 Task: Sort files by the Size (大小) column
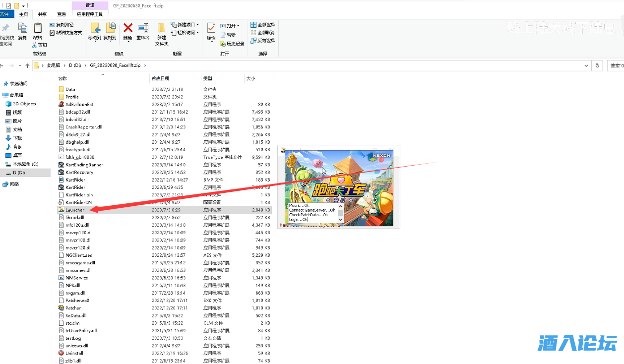250,78
